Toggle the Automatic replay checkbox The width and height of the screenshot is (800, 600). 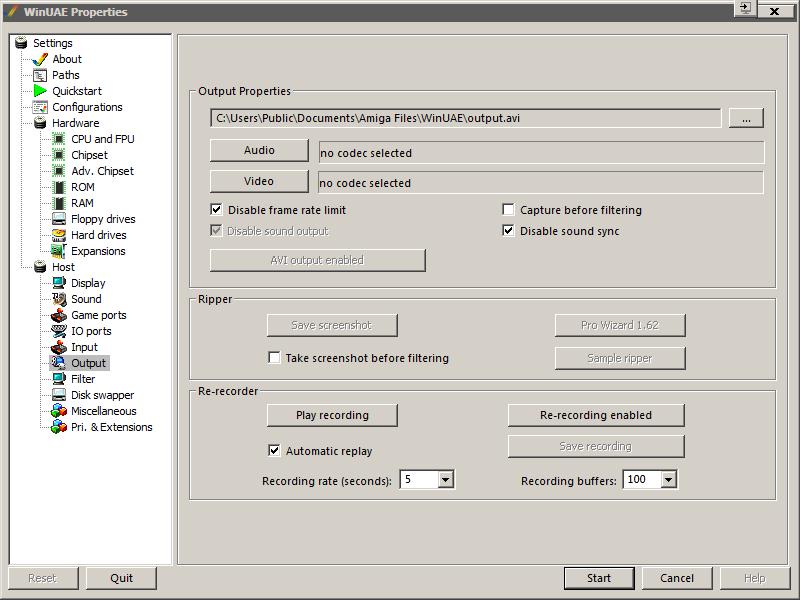[274, 451]
